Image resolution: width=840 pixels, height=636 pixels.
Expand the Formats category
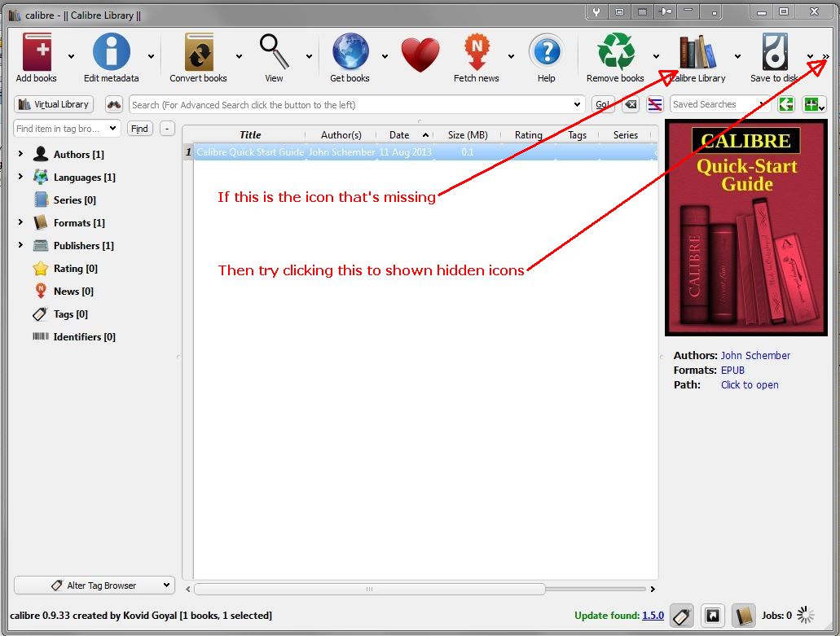20,222
